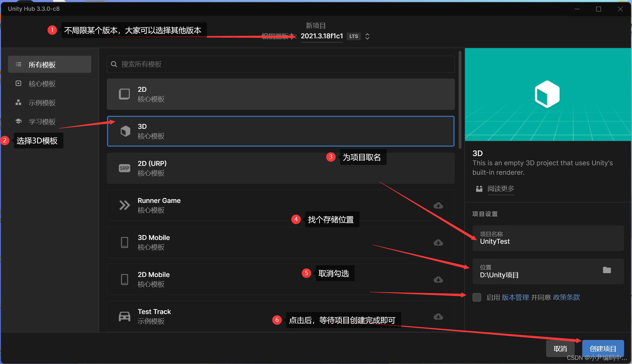Screen dimensions: 632x364
Task: Choose the 3D Mobile template row
Action: coord(281,242)
